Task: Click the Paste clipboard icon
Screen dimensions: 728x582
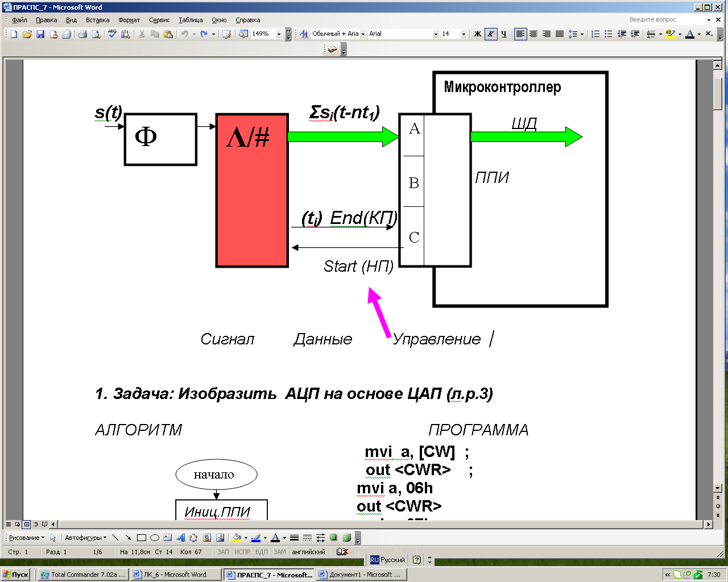Action: pyautogui.click(x=168, y=34)
